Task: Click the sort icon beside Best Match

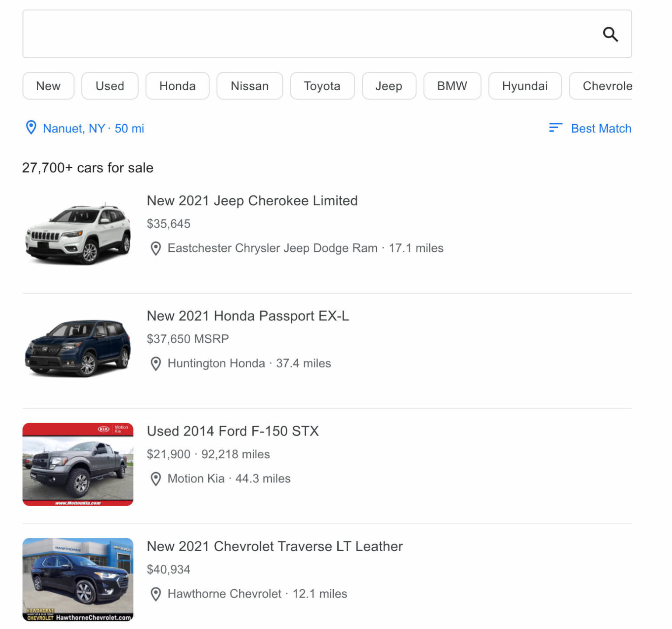Action: tap(555, 128)
